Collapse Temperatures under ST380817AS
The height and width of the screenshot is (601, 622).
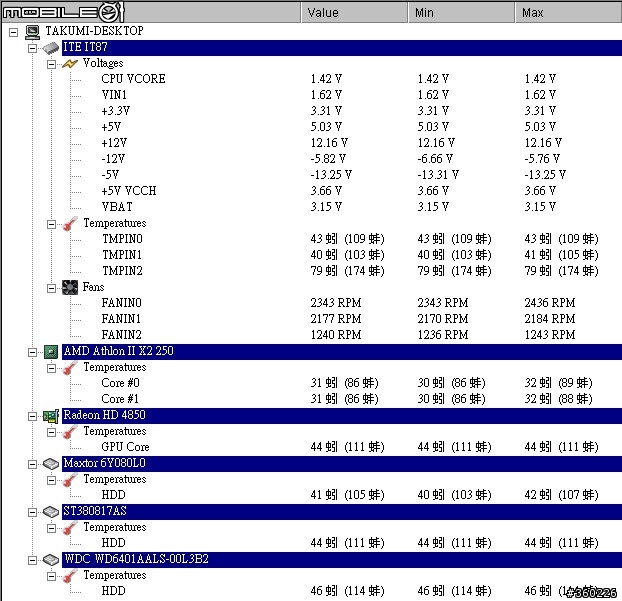click(51, 528)
